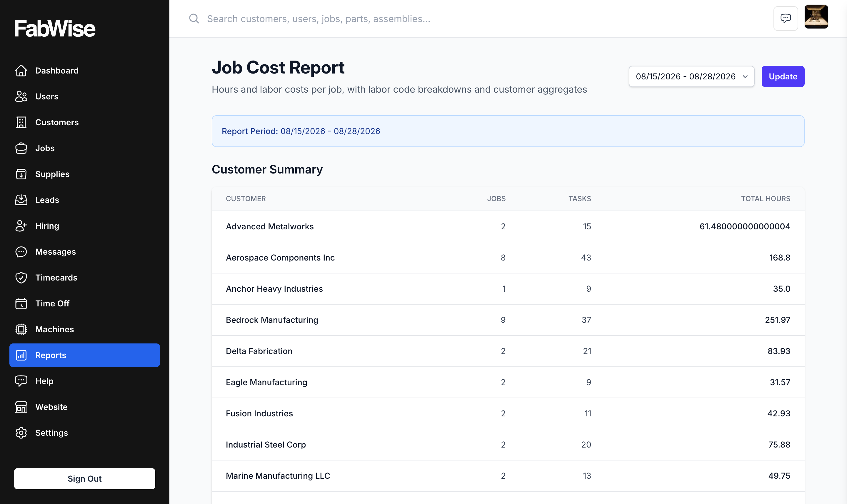Click the JOBS column header
This screenshot has height=504, width=847.
click(x=496, y=199)
